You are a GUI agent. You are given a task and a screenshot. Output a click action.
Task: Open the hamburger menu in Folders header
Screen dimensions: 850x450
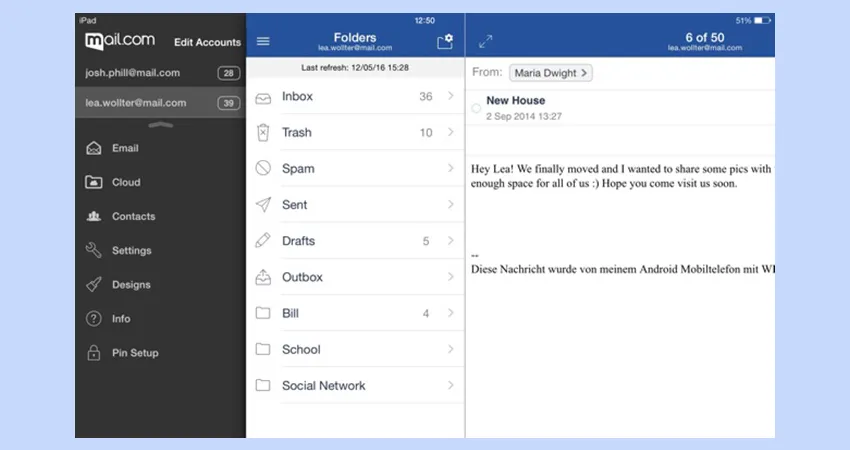[x=264, y=42]
